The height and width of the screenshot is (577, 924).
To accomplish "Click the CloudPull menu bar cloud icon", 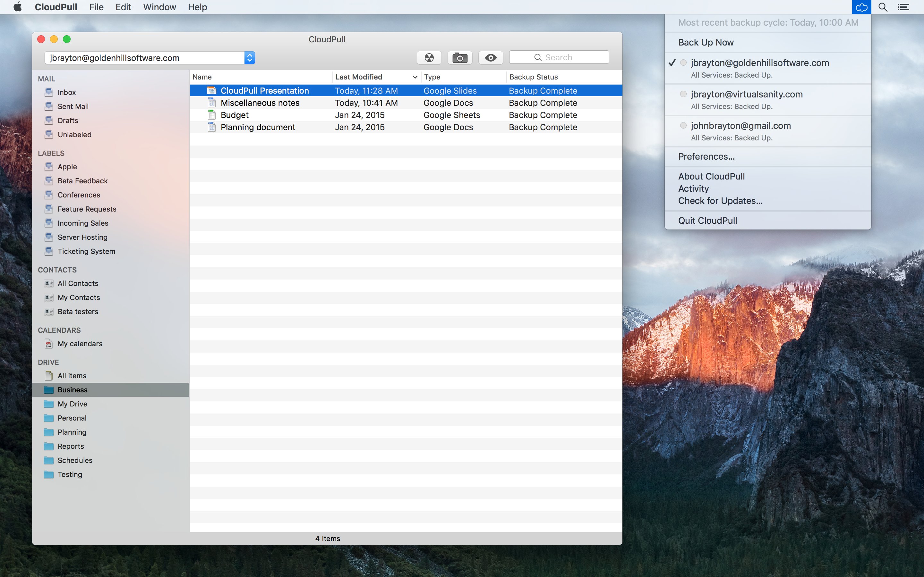I will [x=861, y=7].
